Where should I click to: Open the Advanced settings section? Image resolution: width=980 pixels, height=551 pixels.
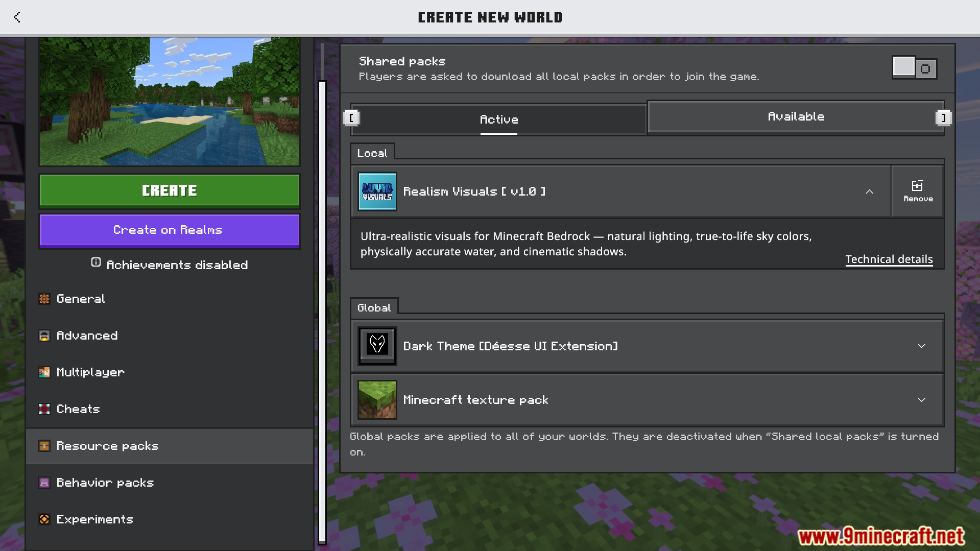click(170, 336)
